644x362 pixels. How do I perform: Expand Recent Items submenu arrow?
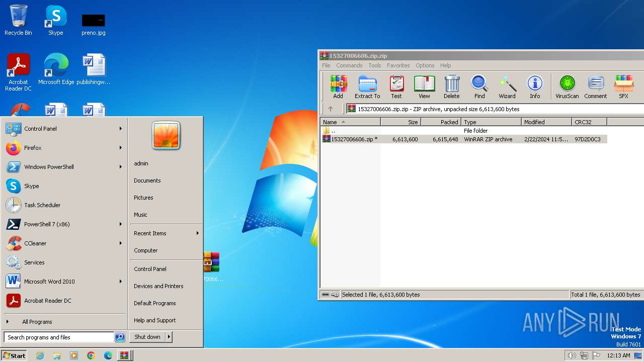coord(198,233)
